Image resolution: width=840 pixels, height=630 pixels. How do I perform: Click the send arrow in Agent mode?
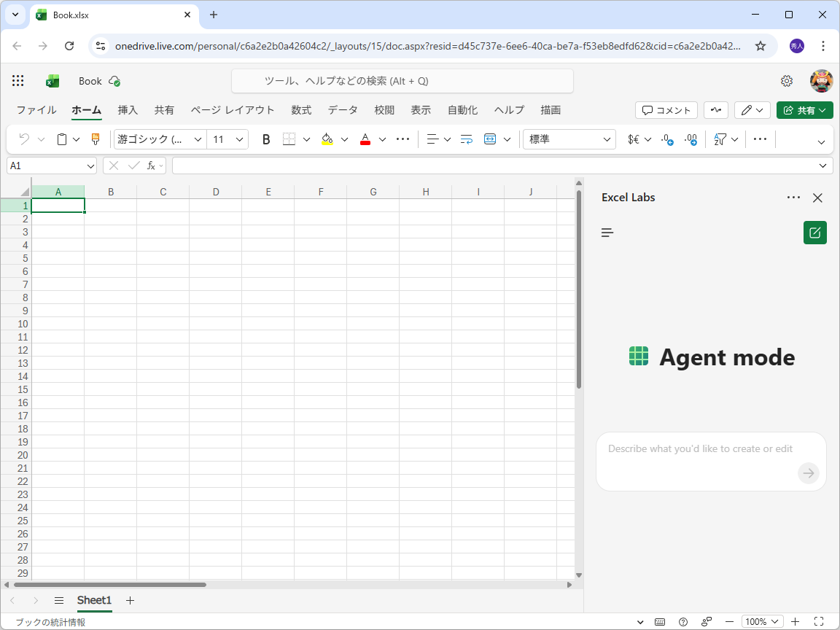pyautogui.click(x=809, y=473)
